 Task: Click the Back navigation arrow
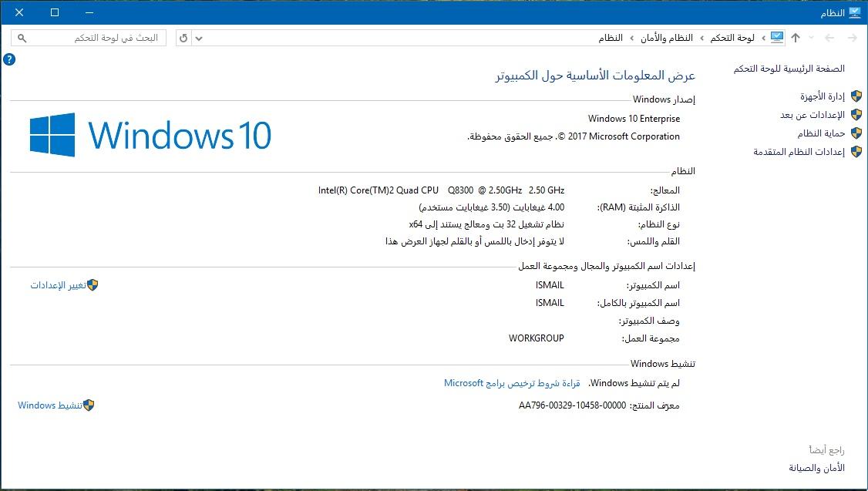click(x=829, y=38)
